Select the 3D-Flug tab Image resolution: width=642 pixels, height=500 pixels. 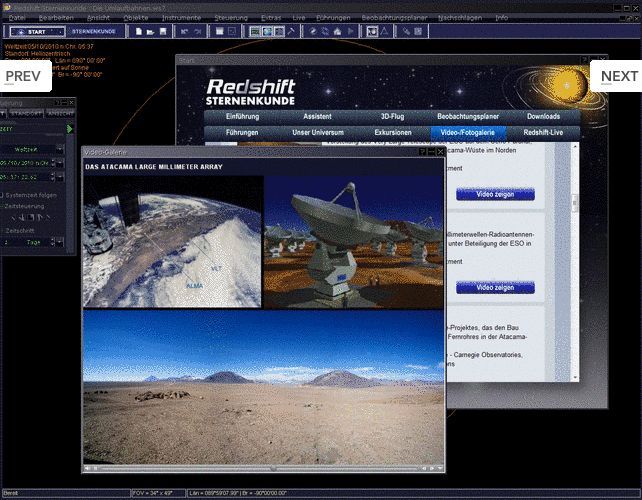(x=392, y=117)
